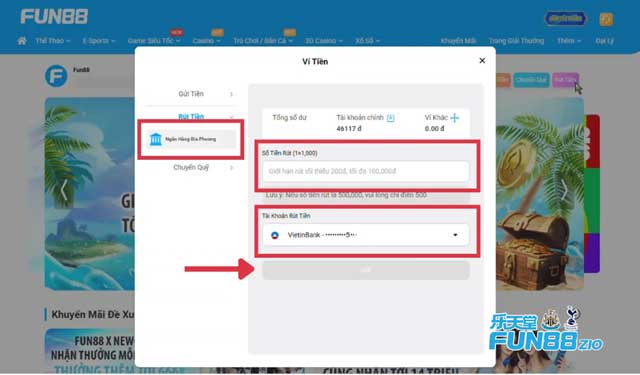Click the orange notification icon at top right
Screen dimensions: 640x375
606,19
